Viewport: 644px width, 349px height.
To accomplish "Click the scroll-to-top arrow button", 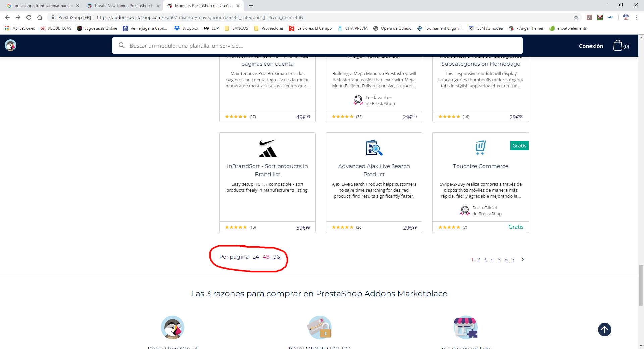I will [x=604, y=330].
